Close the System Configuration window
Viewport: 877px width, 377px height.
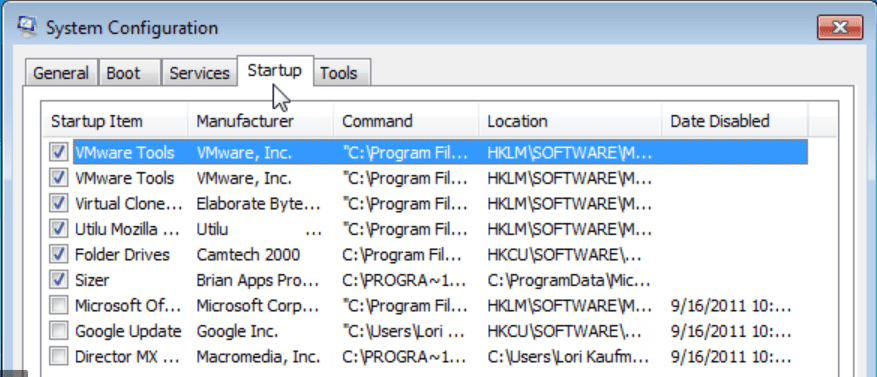840,27
